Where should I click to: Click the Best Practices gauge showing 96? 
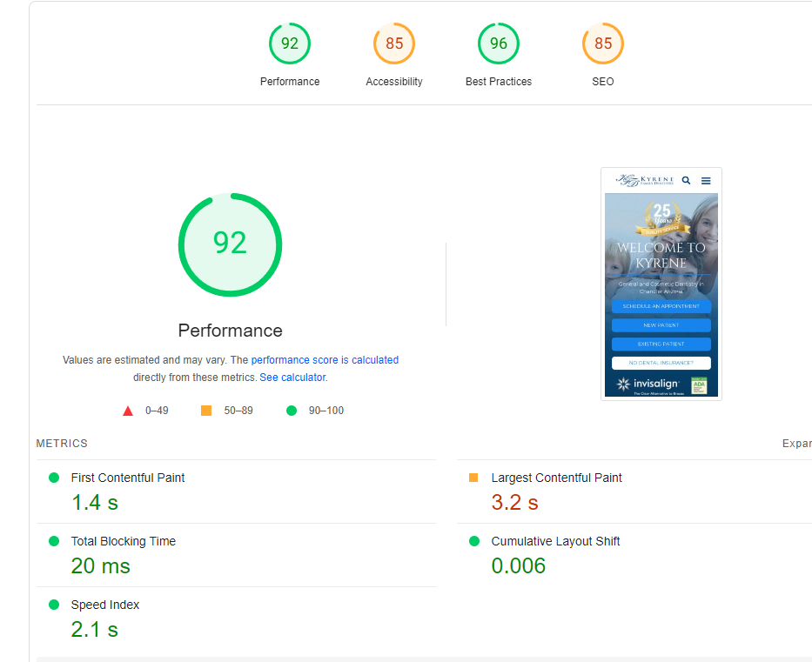(x=498, y=43)
